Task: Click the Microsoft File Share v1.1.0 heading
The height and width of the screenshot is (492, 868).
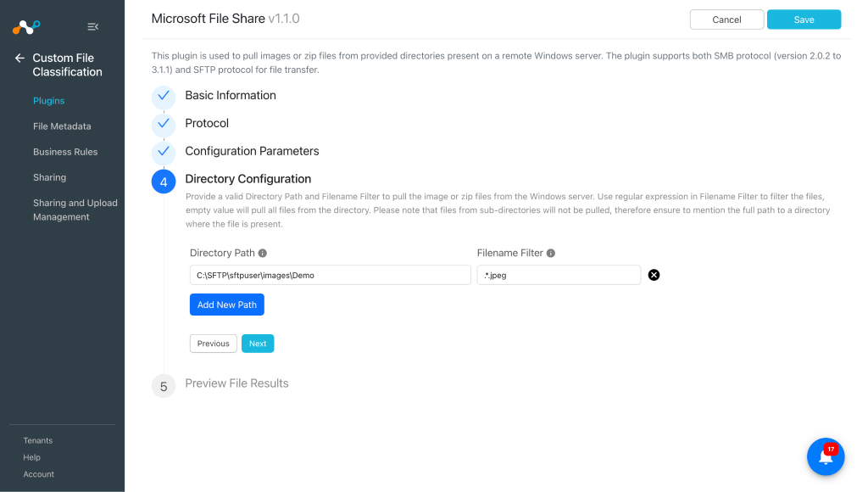Action: tap(225, 19)
